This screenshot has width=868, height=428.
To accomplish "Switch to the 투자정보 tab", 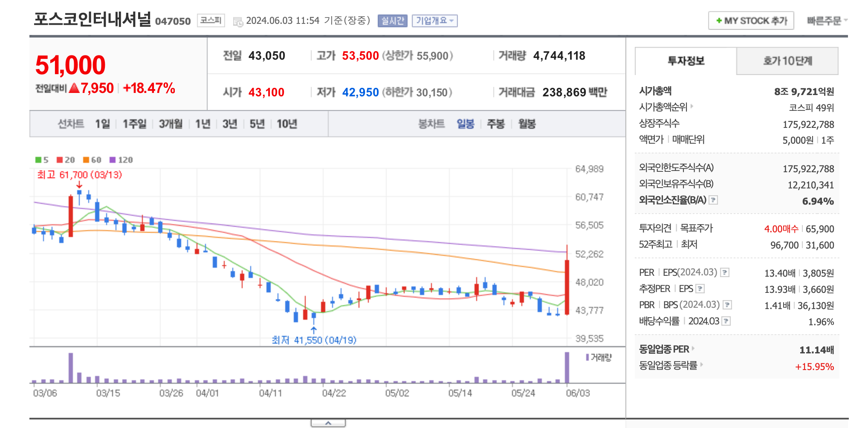I will click(686, 61).
